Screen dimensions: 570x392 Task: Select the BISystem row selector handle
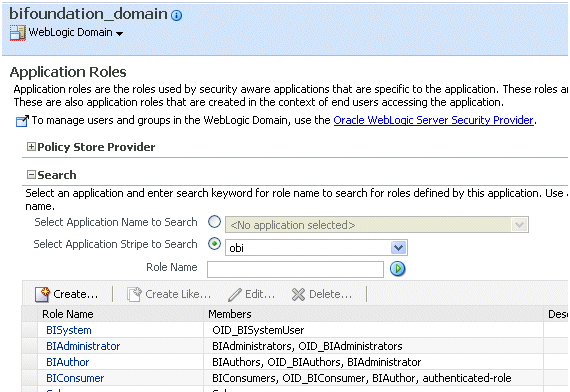tap(29, 330)
